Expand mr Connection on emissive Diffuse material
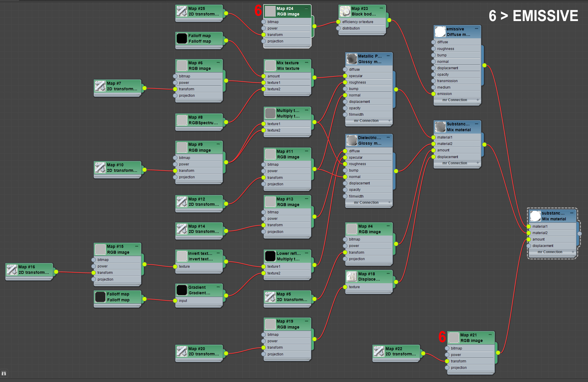 click(x=478, y=100)
